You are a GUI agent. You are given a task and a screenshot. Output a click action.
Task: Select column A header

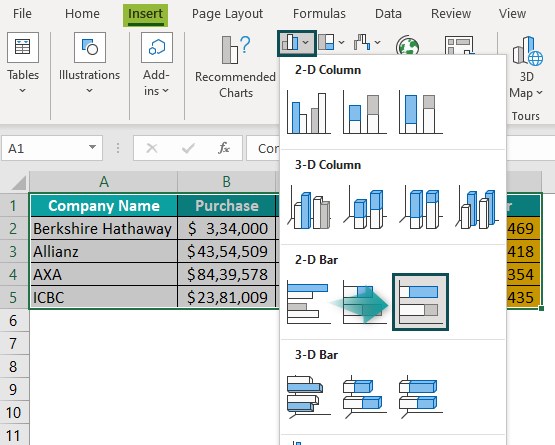pos(104,182)
